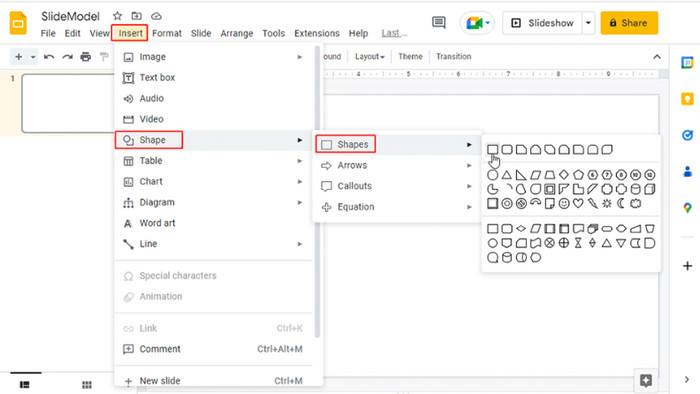The height and width of the screenshot is (394, 700).
Task: Select the smiley face shape
Action: pyautogui.click(x=564, y=203)
